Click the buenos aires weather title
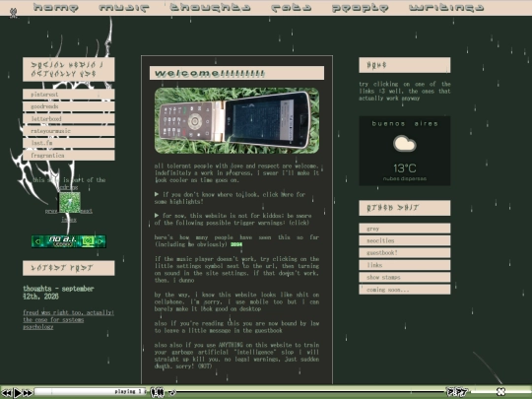The width and height of the screenshot is (532, 399). pyautogui.click(x=405, y=123)
